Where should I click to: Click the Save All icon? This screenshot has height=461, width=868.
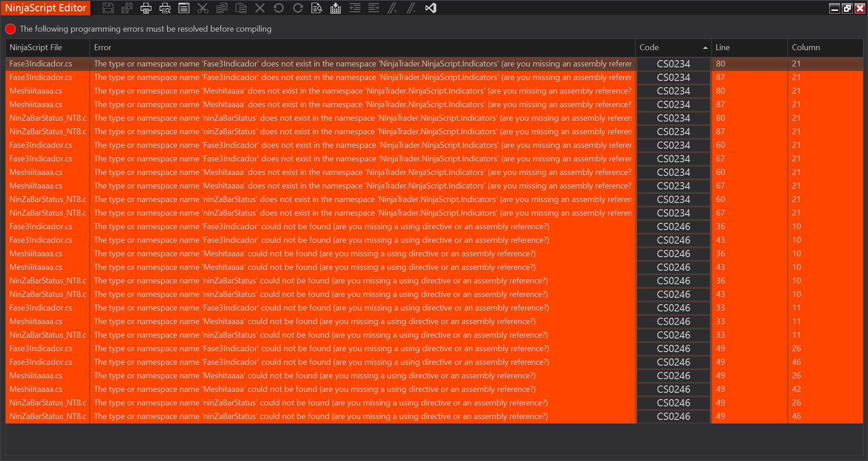tap(127, 8)
